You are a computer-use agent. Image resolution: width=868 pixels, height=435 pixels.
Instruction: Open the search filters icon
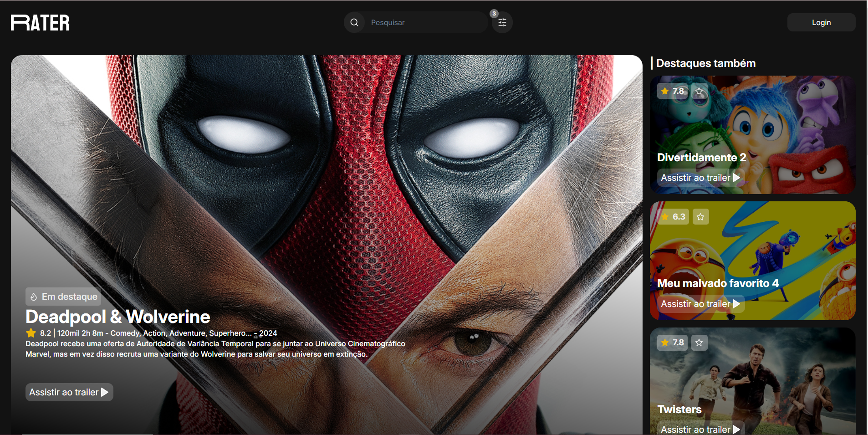tap(502, 22)
